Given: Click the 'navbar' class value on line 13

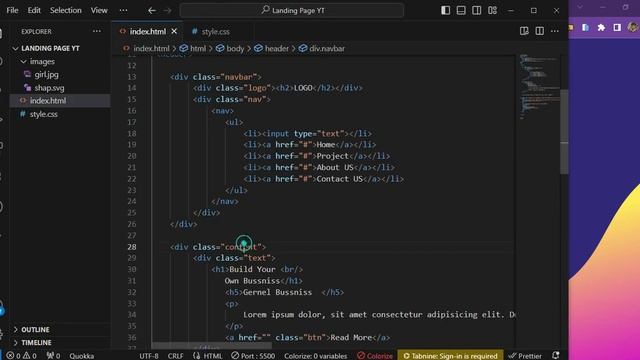Looking at the screenshot, I should coord(238,77).
